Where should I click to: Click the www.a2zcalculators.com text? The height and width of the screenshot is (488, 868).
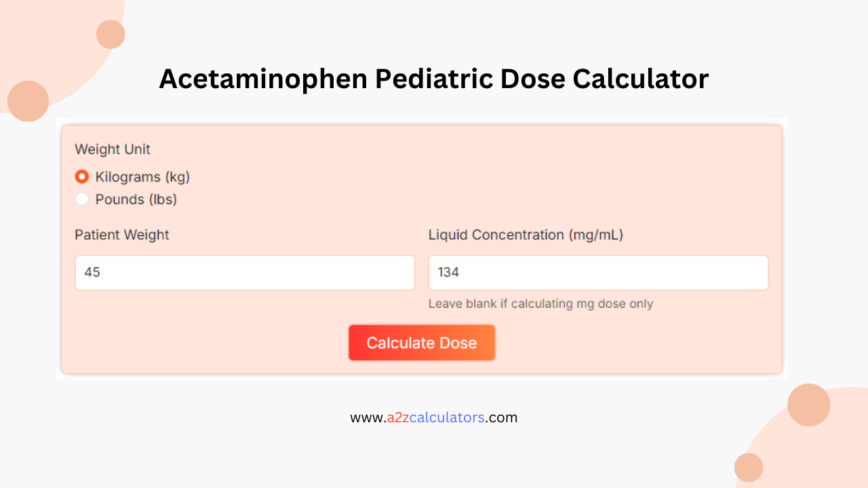[433, 418]
